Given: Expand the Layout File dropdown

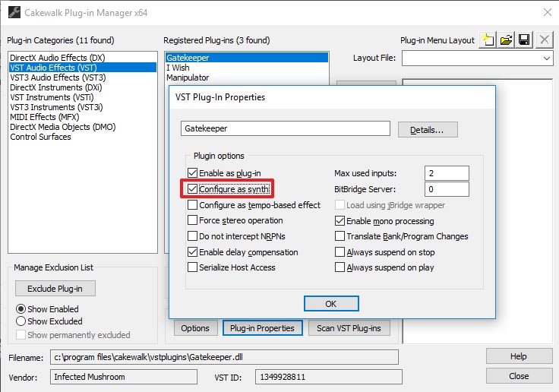Looking at the screenshot, I should point(547,58).
